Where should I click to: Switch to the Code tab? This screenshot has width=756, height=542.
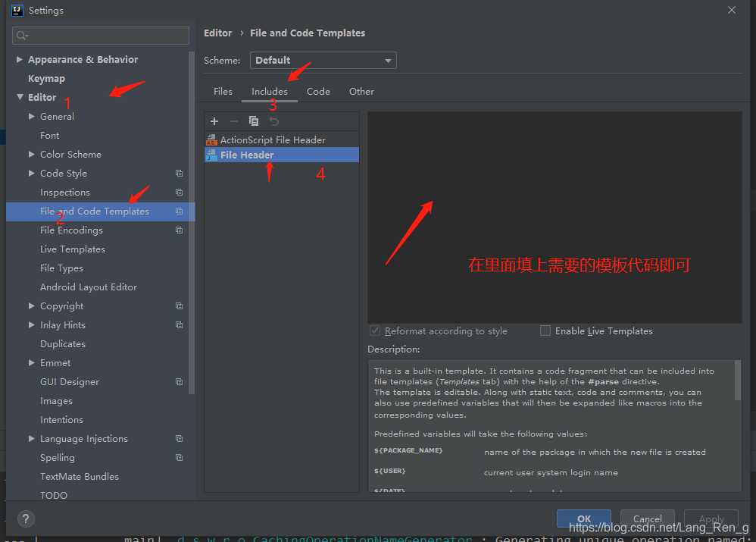[x=318, y=91]
